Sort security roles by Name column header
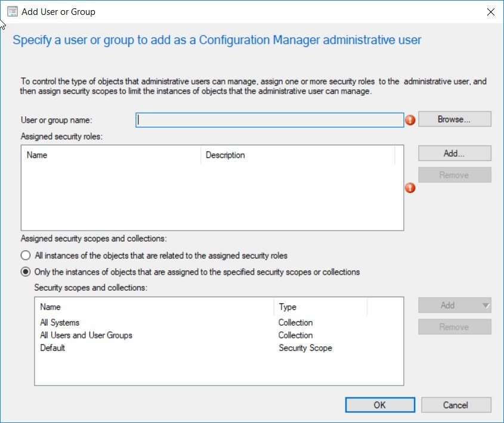The image size is (504, 423). [x=111, y=155]
